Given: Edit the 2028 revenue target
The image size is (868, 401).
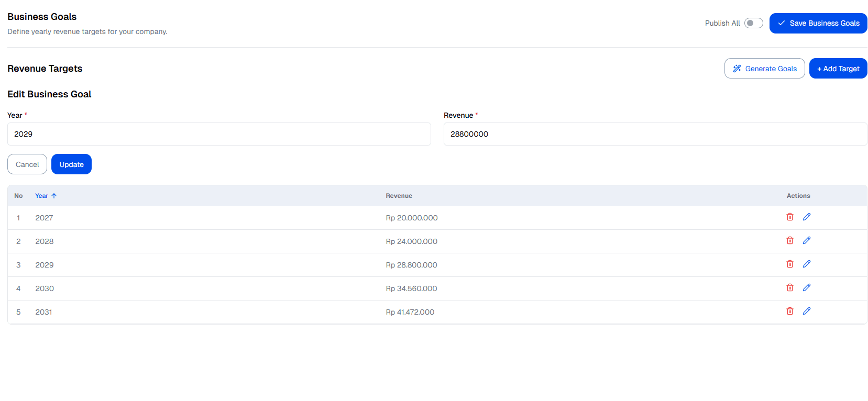Looking at the screenshot, I should click(806, 240).
